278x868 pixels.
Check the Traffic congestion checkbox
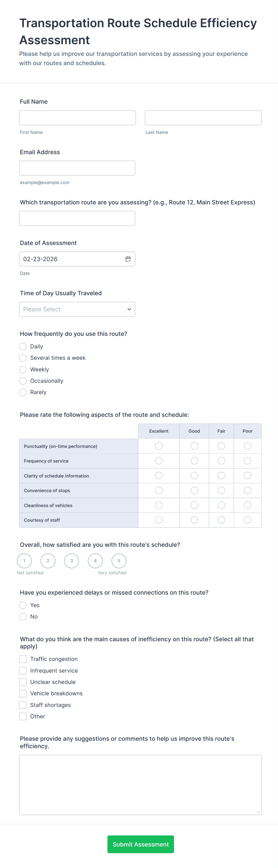click(x=23, y=659)
